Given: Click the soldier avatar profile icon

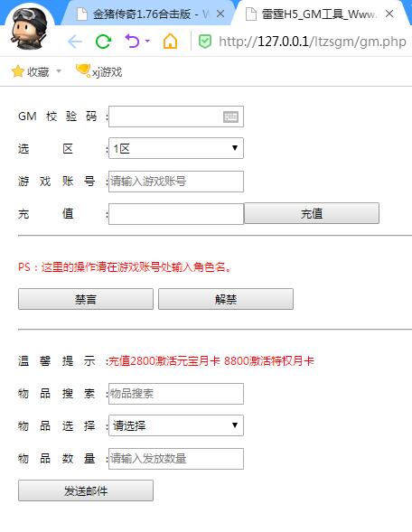Looking at the screenshot, I should pyautogui.click(x=29, y=29).
